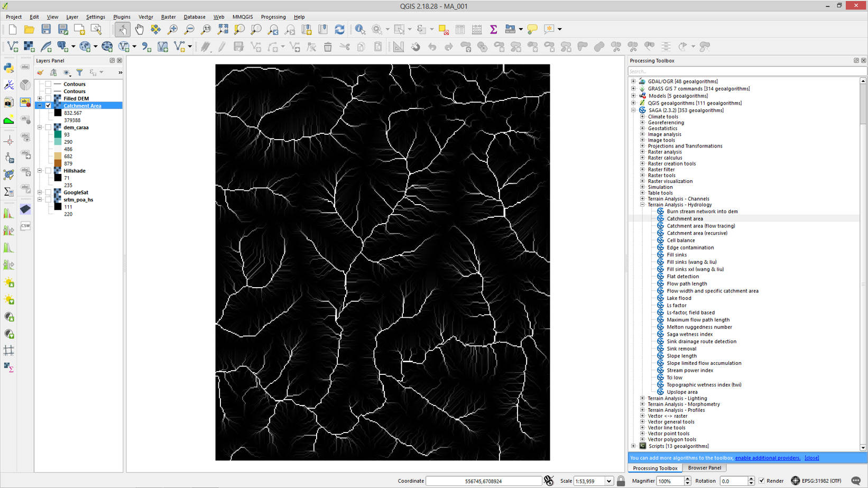
Task: Click the Filter Legend funnel icon
Action: [80, 72]
